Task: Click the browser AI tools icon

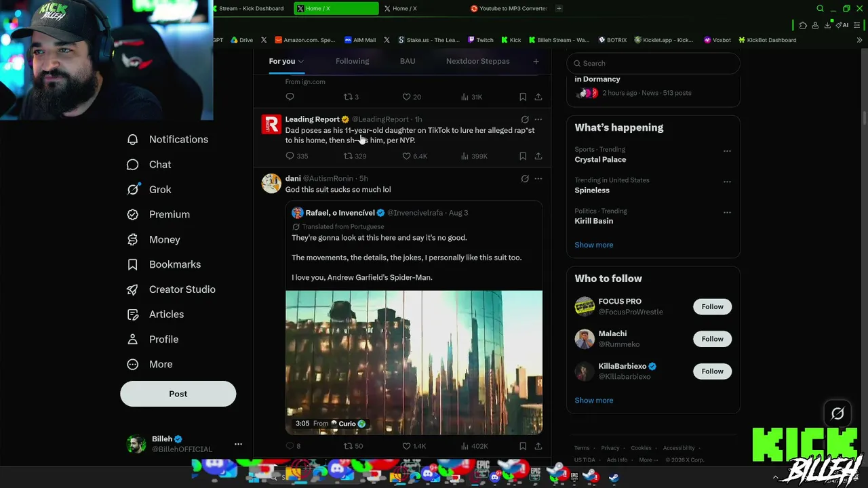Action: click(843, 25)
